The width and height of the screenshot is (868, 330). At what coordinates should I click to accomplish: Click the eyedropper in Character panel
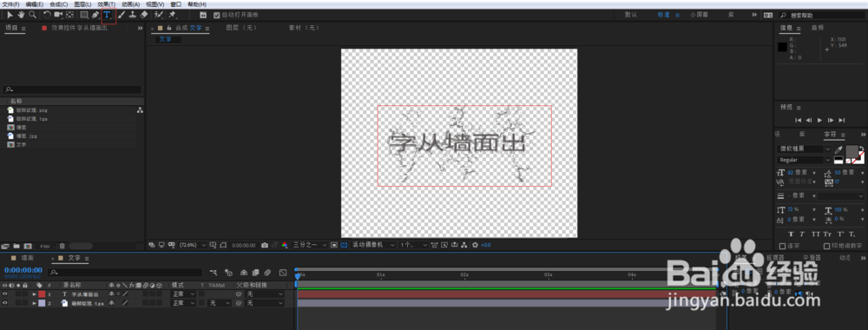838,149
